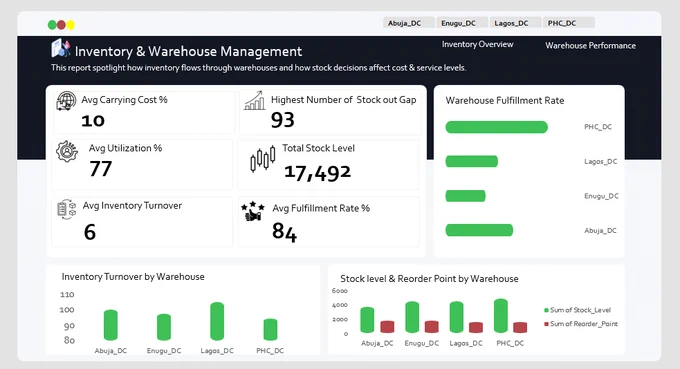Click the Lagos_DC inventory turnover column

click(217, 321)
